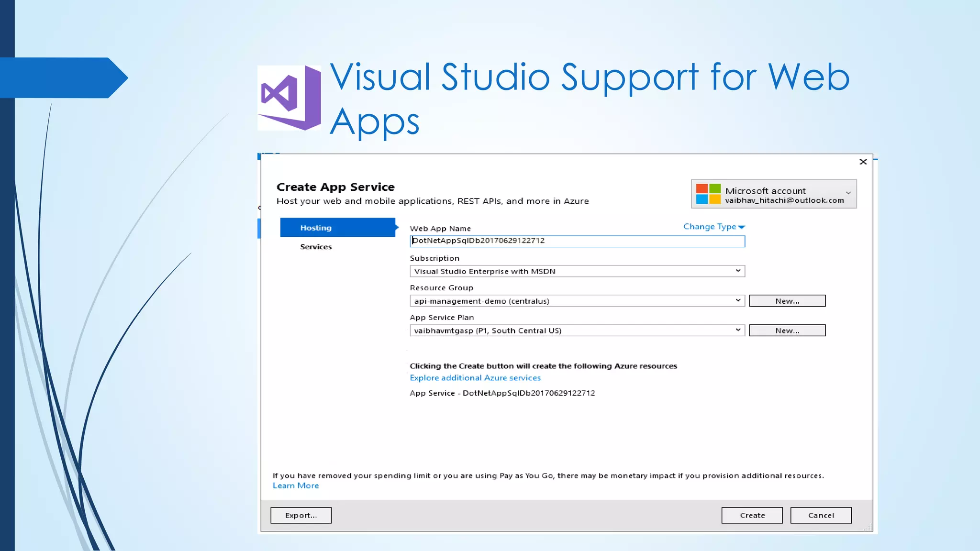This screenshot has height=551, width=980.
Task: Click the Microsoft logo icon
Action: click(x=708, y=194)
